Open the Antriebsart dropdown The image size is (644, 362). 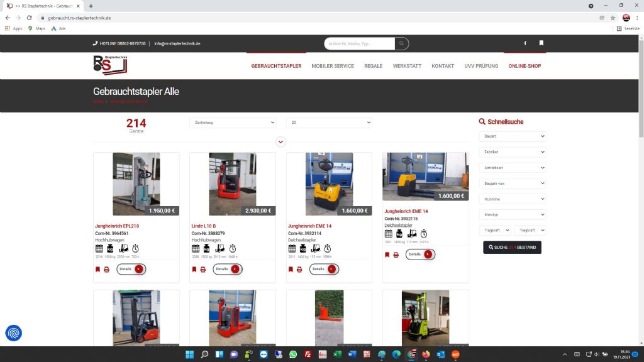pos(513,167)
